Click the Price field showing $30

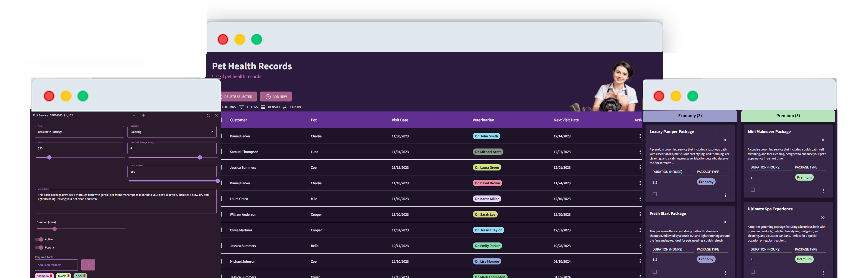pos(79,148)
